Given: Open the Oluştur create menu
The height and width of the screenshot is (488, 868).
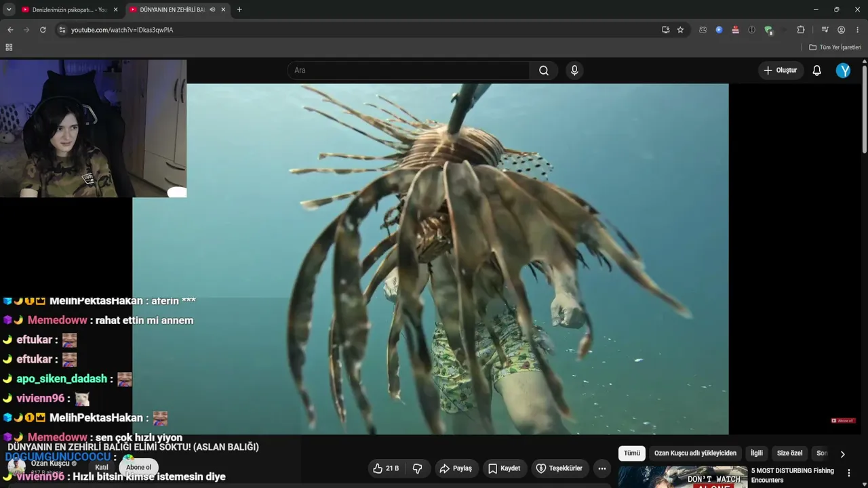Looking at the screenshot, I should click(x=781, y=70).
